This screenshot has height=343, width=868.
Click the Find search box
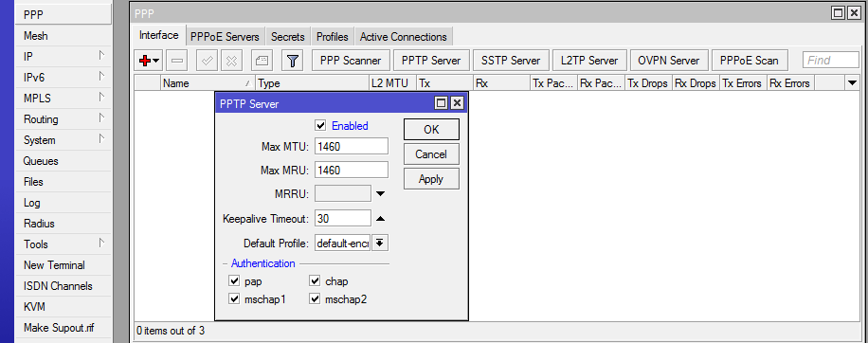(830, 61)
